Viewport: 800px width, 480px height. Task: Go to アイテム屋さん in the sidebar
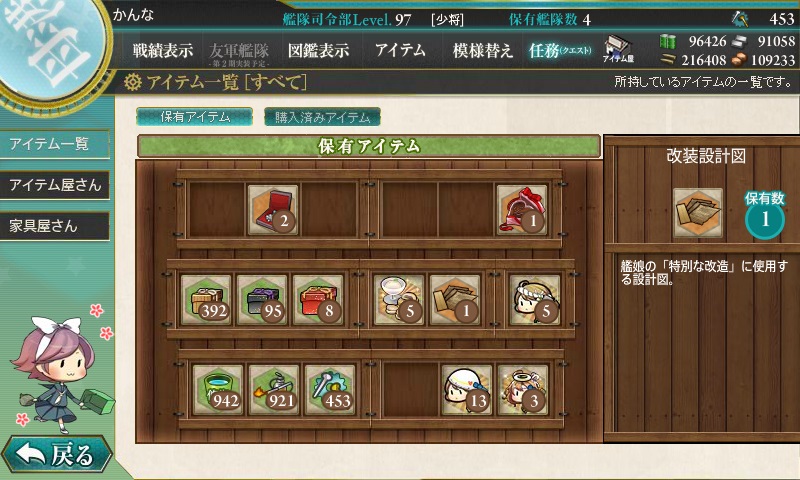(55, 185)
